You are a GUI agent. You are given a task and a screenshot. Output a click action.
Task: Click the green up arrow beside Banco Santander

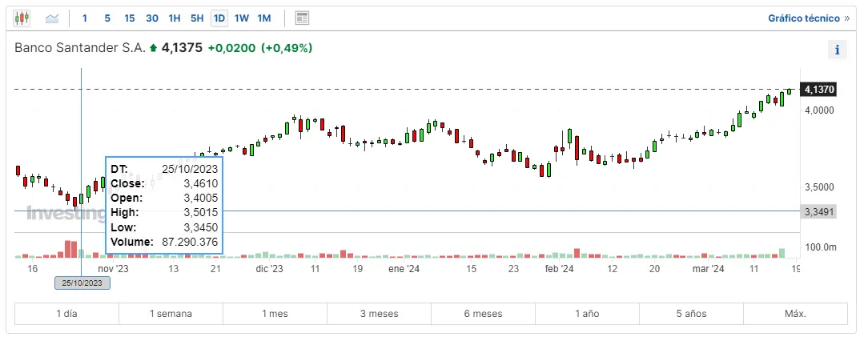(154, 49)
